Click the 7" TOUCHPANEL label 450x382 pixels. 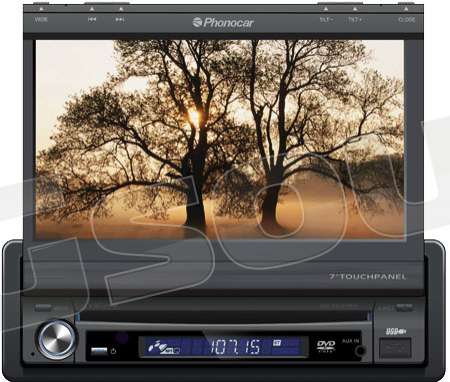coord(367,276)
